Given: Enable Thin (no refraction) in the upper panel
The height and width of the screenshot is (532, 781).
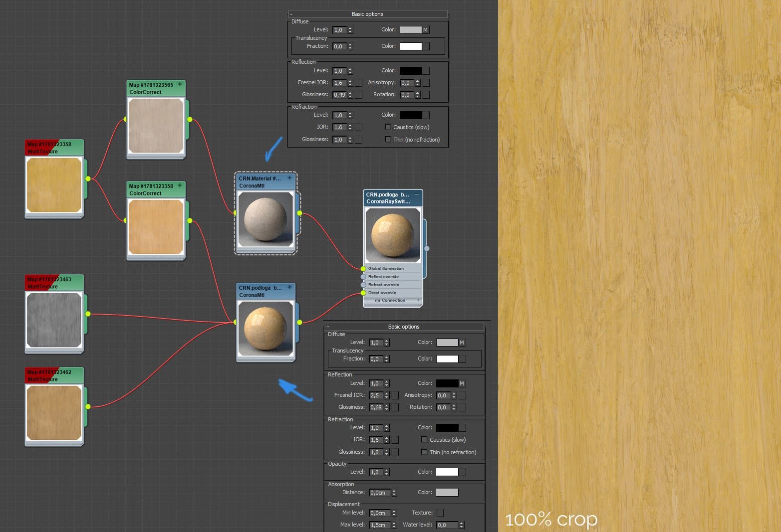Looking at the screenshot, I should pos(388,140).
